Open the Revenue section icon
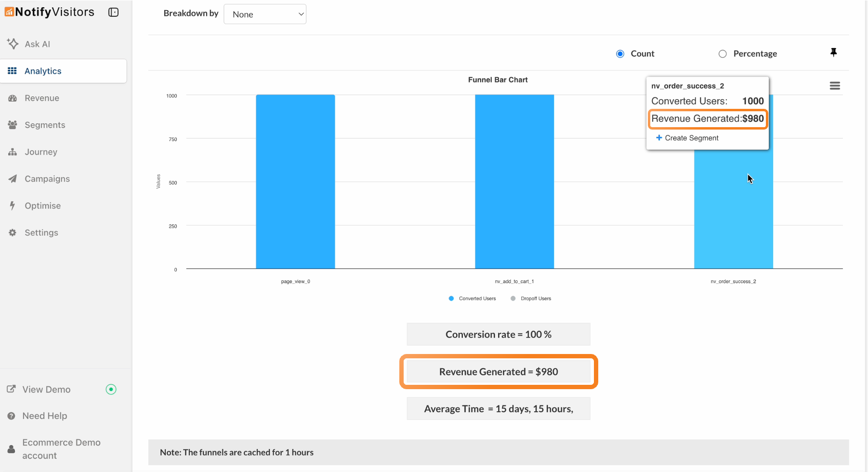The width and height of the screenshot is (868, 472). point(13,98)
